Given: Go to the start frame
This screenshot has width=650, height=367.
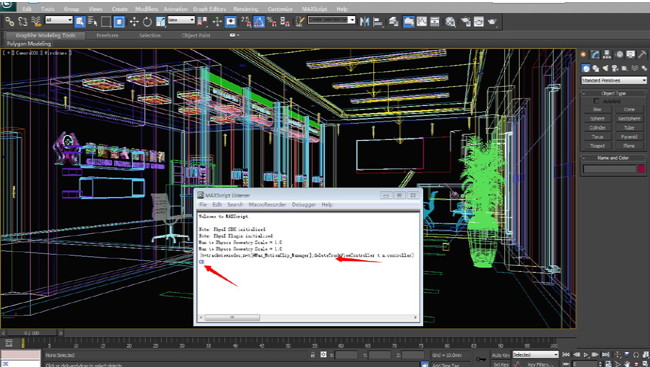Looking at the screenshot, I should click(566, 355).
